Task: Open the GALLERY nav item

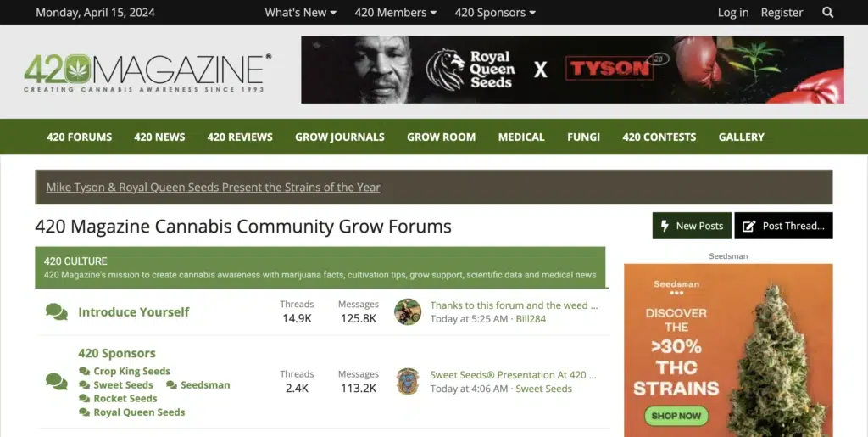Action: click(x=741, y=137)
